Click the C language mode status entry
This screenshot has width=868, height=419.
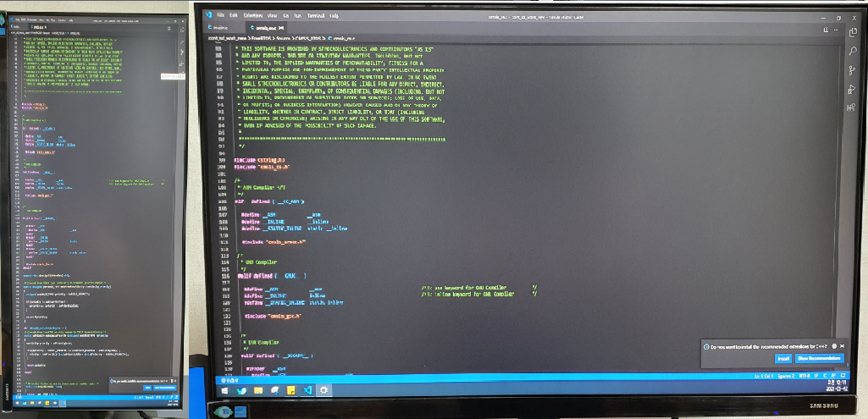pos(825,376)
